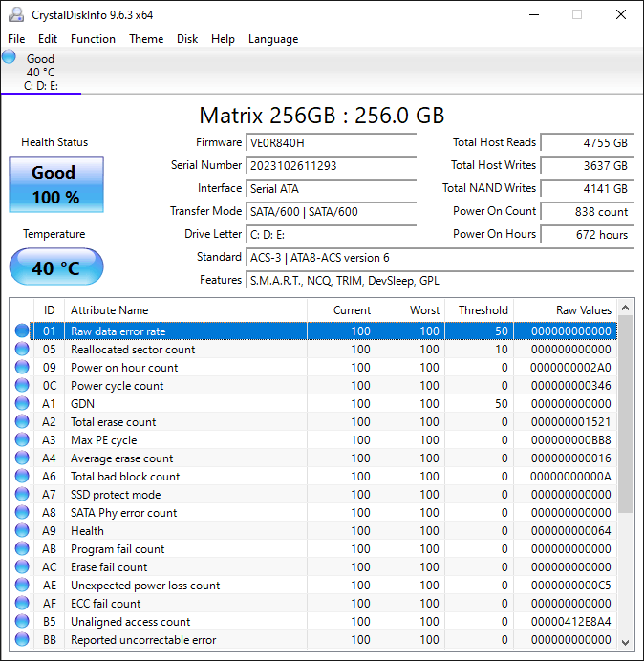Click the status orb beside Raw data error rate
The image size is (644, 661).
[22, 331]
